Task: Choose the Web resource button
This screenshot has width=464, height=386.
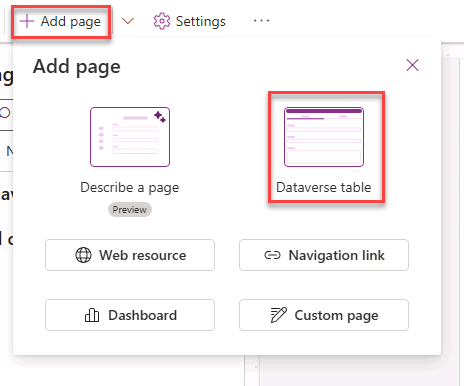Action: click(130, 255)
